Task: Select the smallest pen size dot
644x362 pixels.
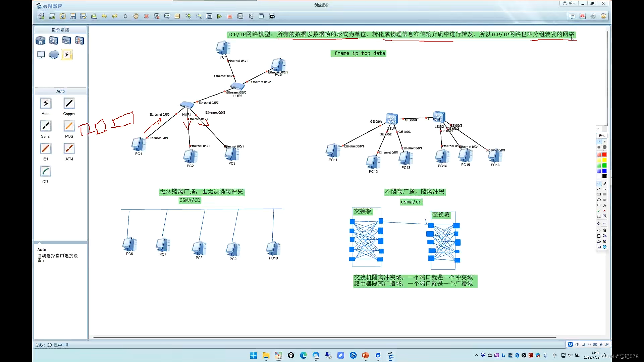Action: coord(599,142)
